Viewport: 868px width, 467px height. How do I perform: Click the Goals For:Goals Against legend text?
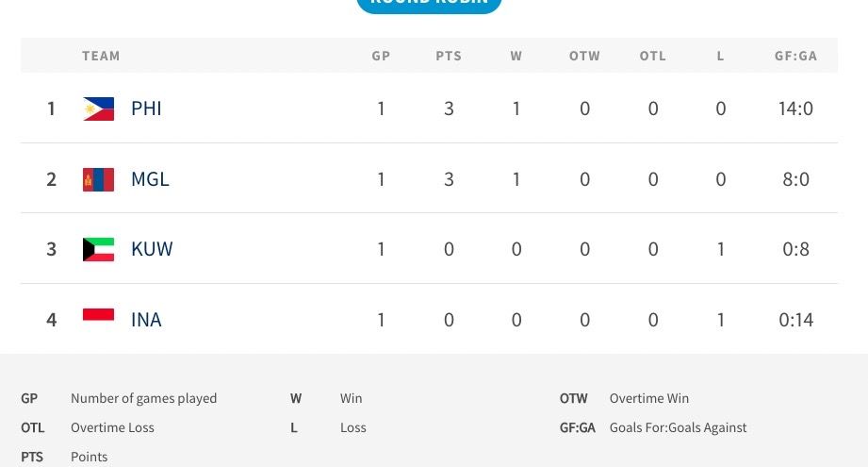(678, 427)
